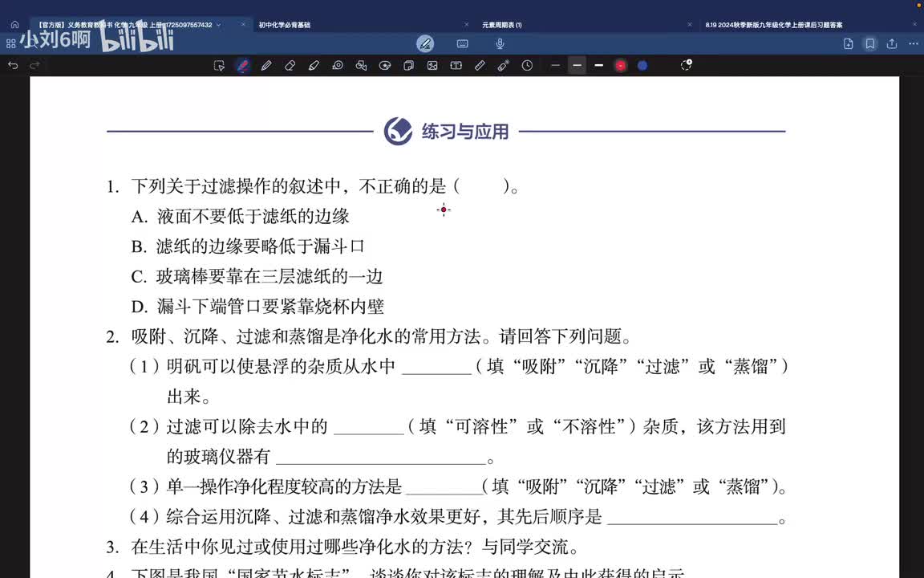Select the highlighter tool
The width and height of the screenshot is (924, 578).
pos(314,66)
